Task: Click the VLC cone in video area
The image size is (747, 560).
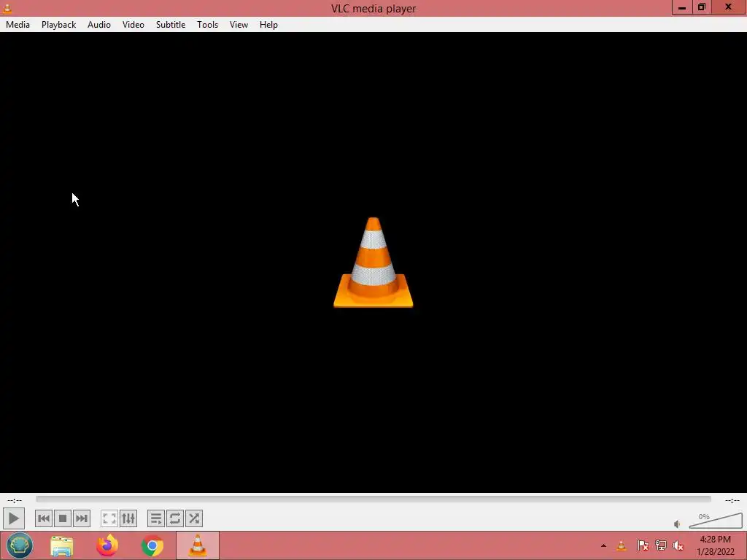Action: pyautogui.click(x=373, y=262)
